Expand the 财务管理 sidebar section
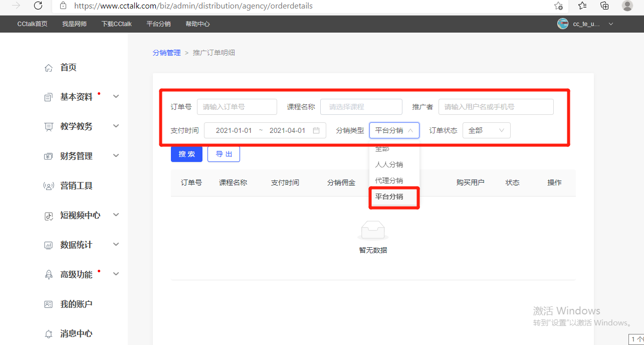The width and height of the screenshot is (644, 345). coord(116,156)
